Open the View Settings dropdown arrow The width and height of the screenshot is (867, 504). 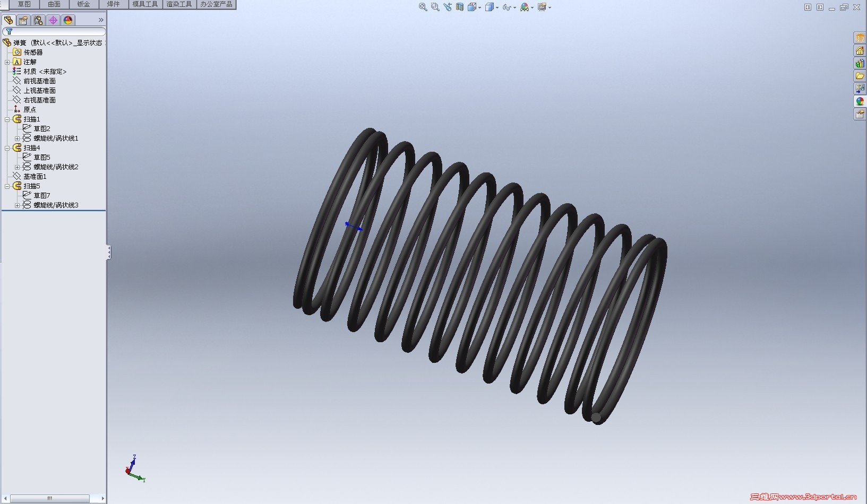pos(550,7)
